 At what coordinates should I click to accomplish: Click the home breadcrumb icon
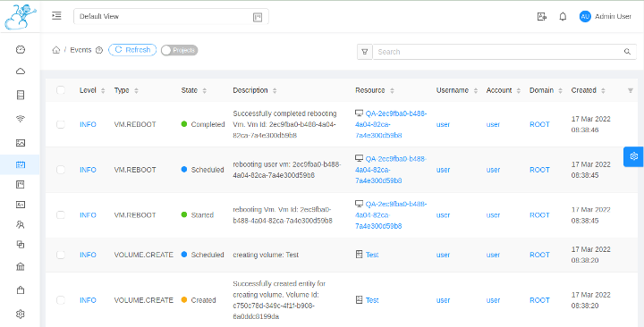(x=55, y=50)
